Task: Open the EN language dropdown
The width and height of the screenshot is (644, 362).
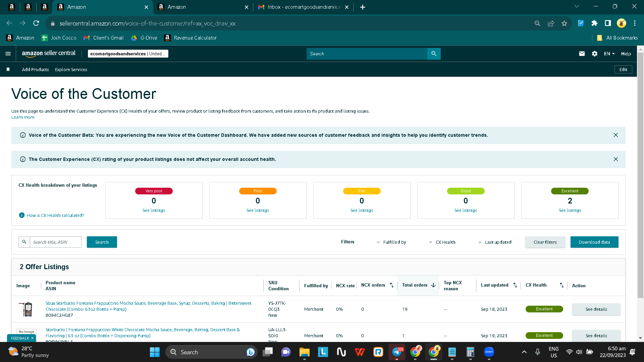Action: pos(609,54)
